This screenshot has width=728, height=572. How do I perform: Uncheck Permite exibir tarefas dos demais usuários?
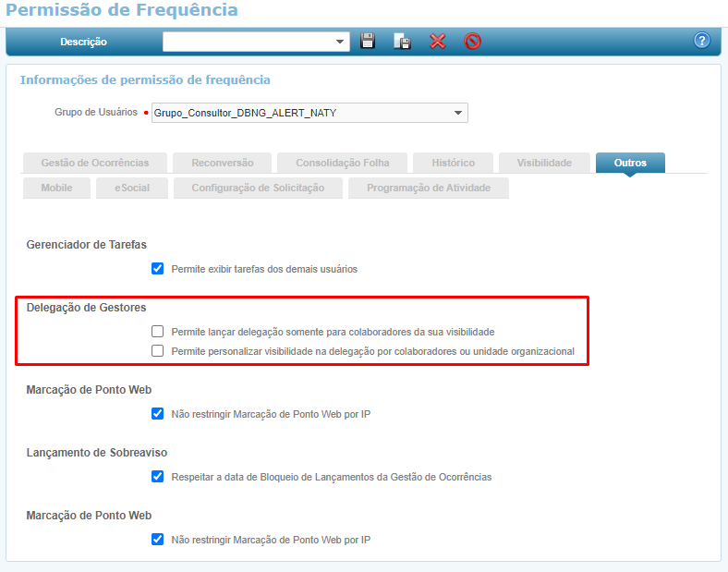(x=157, y=269)
